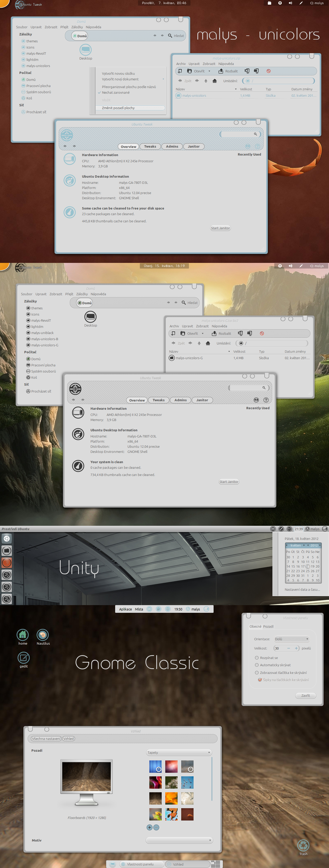Click Název sort arrow in malys-unicolors.zip window
Viewport: 329px width, 868px height.
tap(235, 89)
